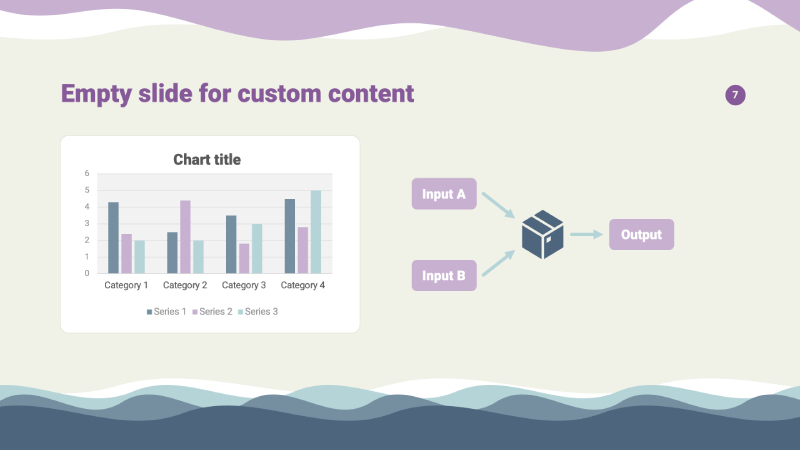Select the Input A label box

[x=444, y=194]
